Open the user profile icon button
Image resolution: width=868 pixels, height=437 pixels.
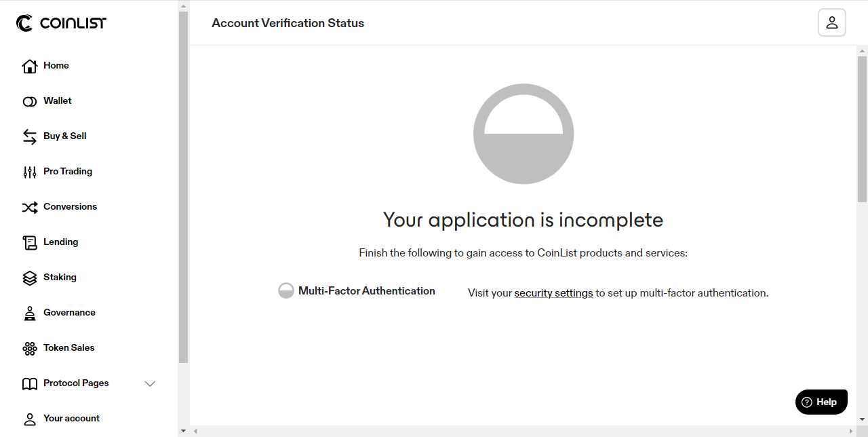click(x=832, y=22)
